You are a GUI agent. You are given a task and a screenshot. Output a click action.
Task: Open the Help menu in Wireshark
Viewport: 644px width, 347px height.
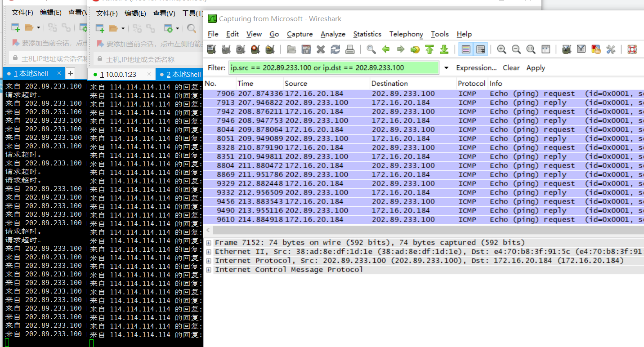click(464, 34)
